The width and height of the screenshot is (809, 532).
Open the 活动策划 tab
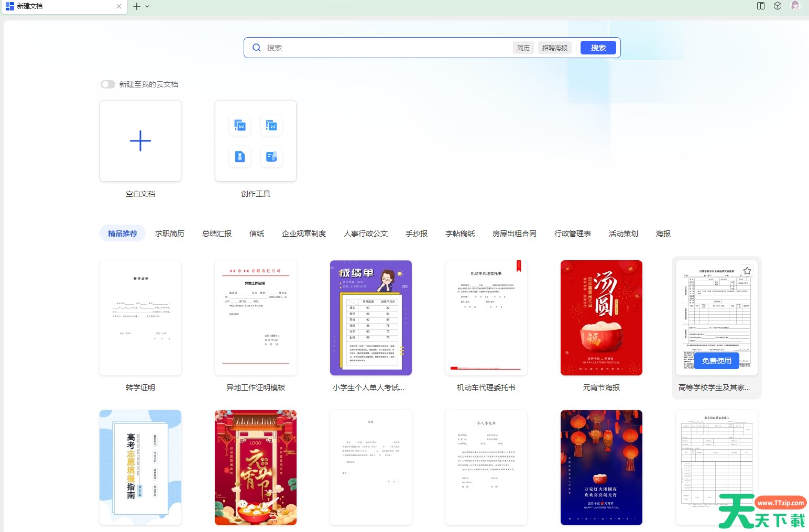[x=624, y=234]
